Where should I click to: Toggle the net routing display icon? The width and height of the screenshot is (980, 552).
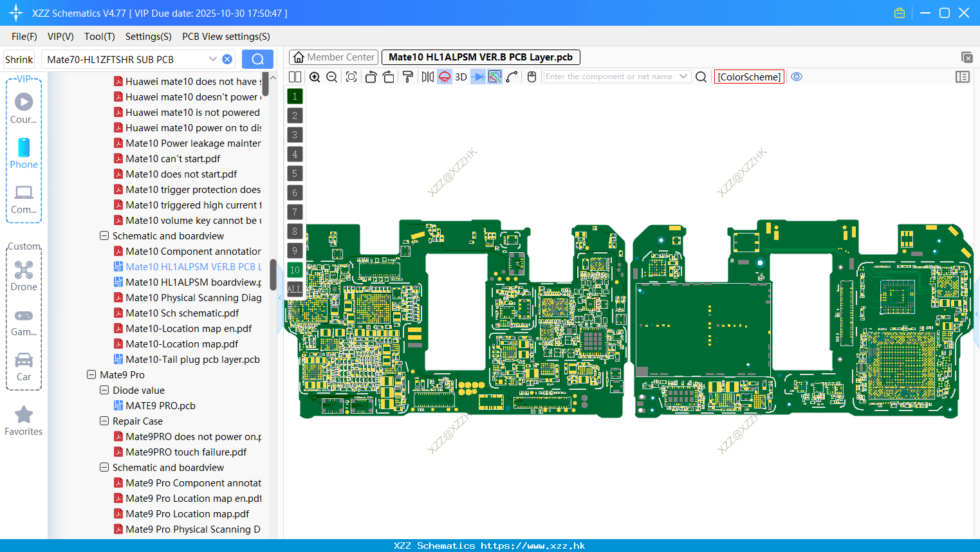pos(495,77)
